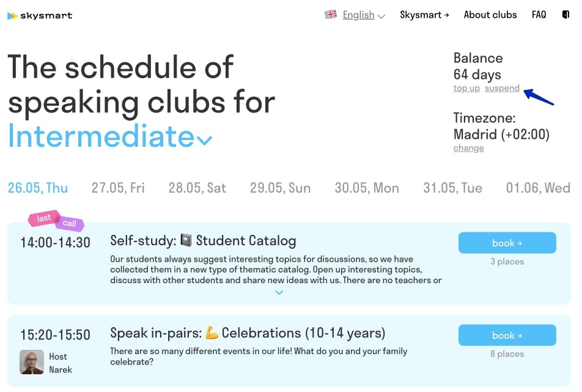Click the UK flag language icon
This screenshot has height=392, width=582.
point(331,15)
